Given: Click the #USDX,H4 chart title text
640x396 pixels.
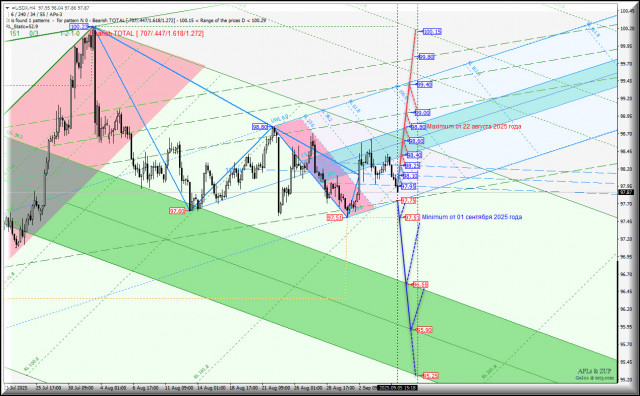Looking at the screenshot, I should coord(24,8).
